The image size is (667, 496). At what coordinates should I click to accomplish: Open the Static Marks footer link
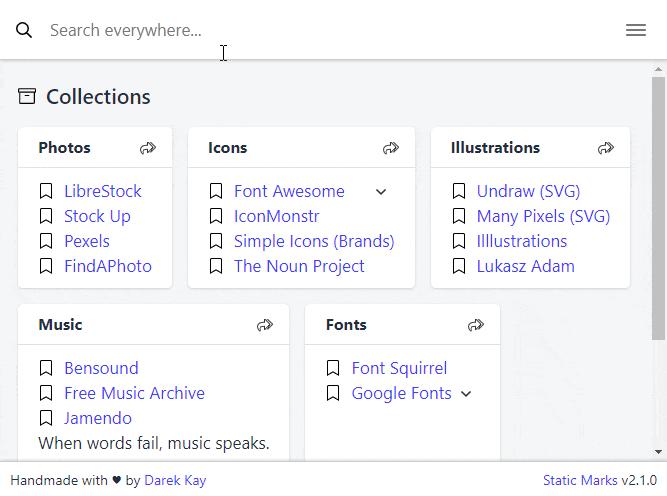point(580,480)
